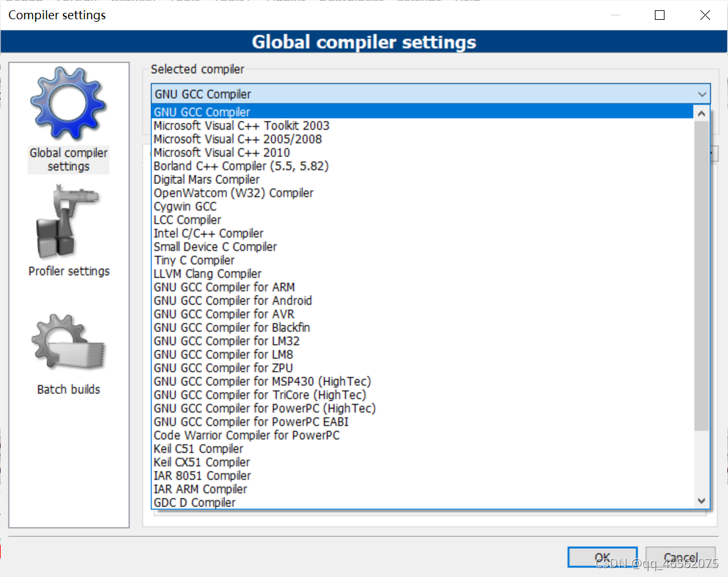This screenshot has width=728, height=577.
Task: Select GNU GCC Compiler for LM32
Action: tap(422, 341)
